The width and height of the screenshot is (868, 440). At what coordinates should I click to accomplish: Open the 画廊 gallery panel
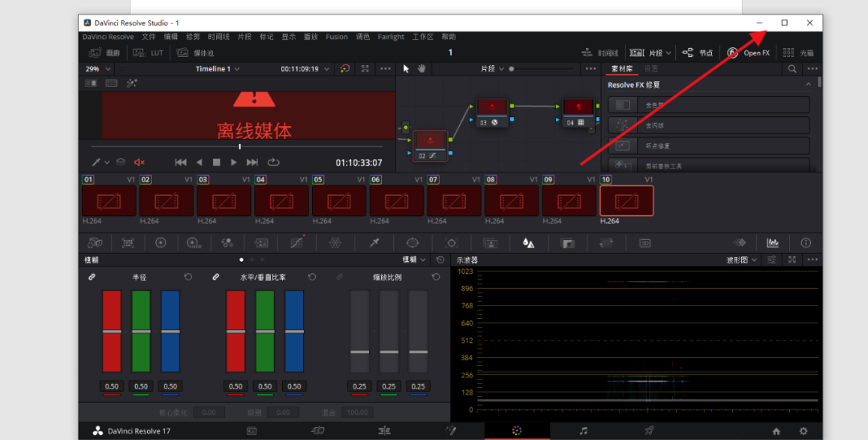tap(104, 53)
